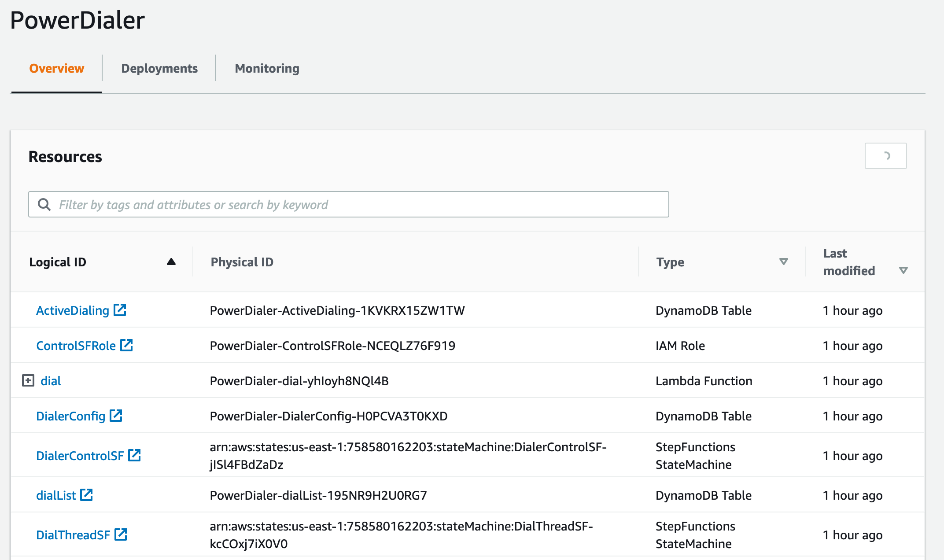Screen dimensions: 944x560
Task: Click external link icon next to ControlSFRole
Action: (126, 345)
